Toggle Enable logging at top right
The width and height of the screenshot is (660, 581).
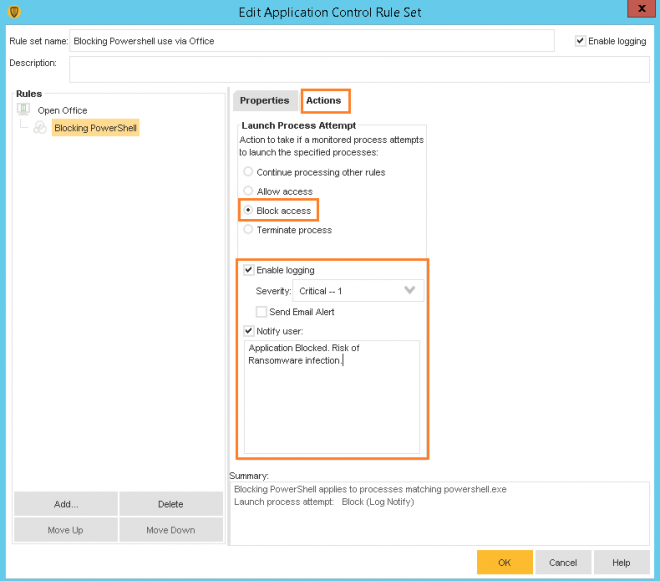(x=581, y=41)
